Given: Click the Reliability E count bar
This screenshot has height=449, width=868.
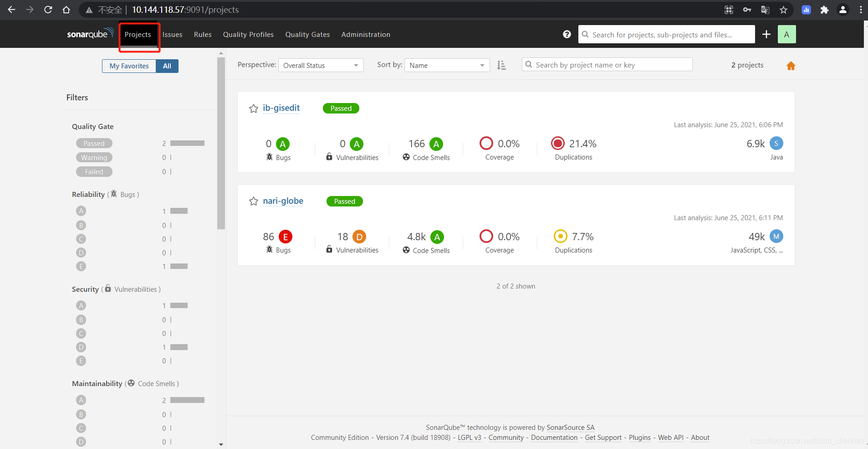Looking at the screenshot, I should pos(179,266).
